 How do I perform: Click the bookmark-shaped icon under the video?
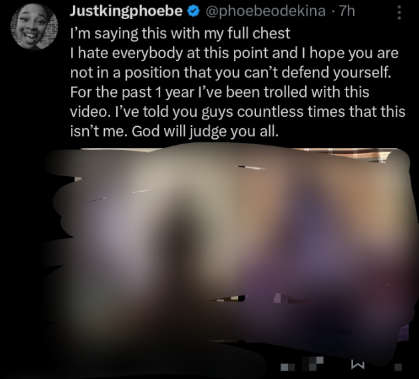click(357, 366)
